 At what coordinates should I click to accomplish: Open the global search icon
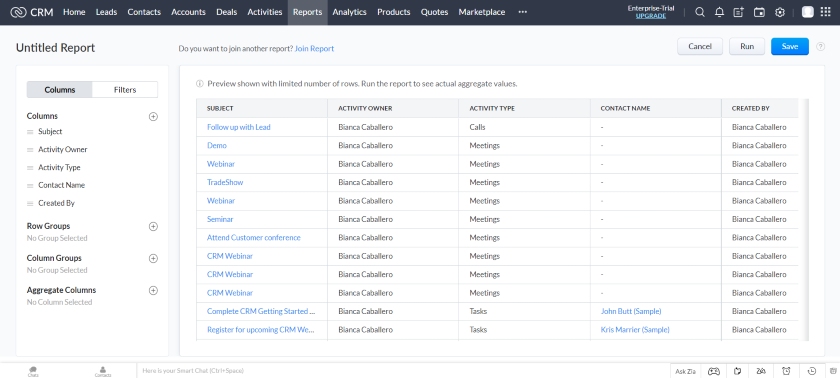click(700, 12)
